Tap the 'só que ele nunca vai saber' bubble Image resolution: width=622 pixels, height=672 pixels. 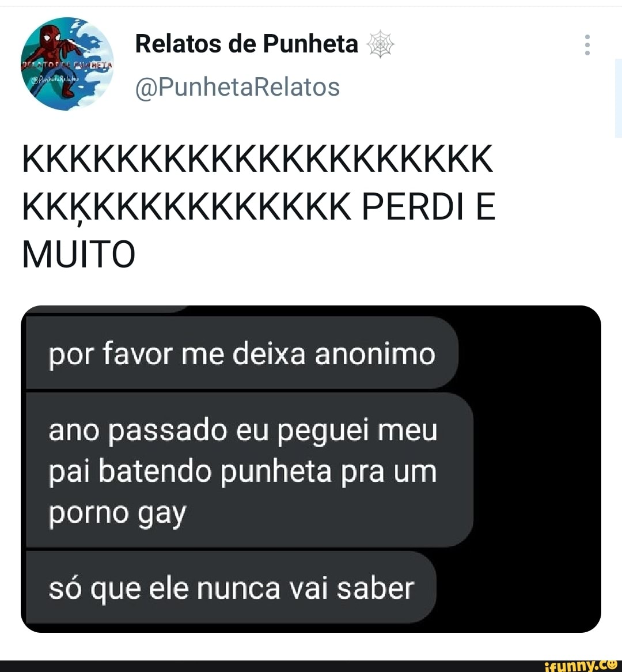point(231,587)
